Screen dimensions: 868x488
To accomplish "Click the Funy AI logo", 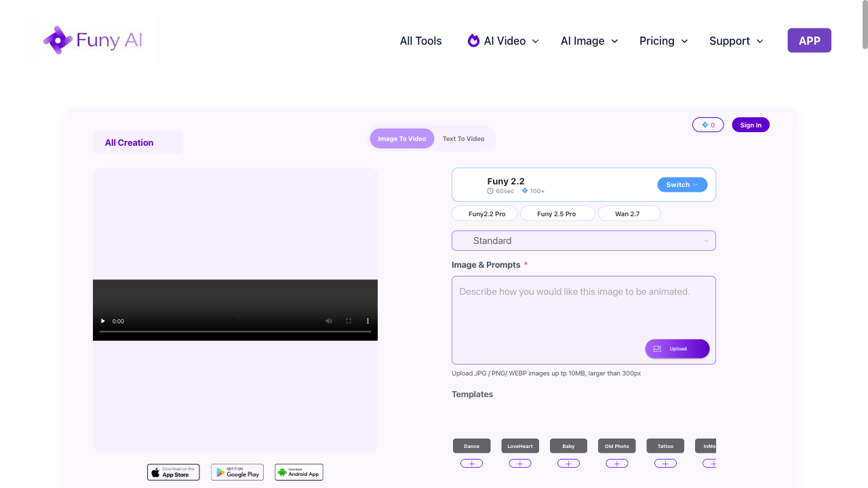I will 93,41.
